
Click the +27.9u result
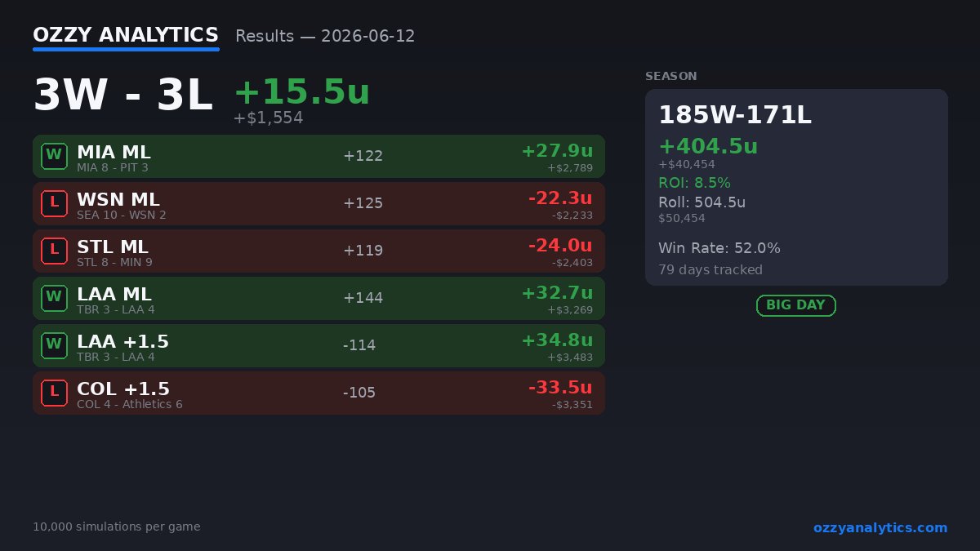557,151
